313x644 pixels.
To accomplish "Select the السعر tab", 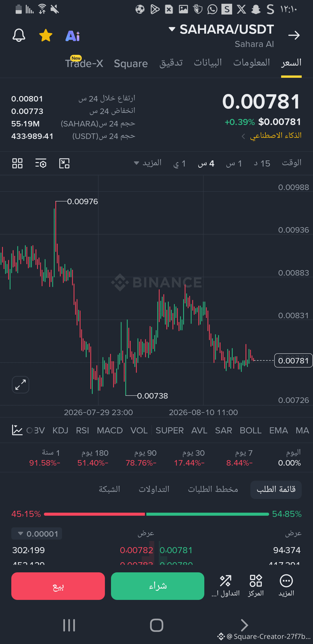I will [291, 63].
